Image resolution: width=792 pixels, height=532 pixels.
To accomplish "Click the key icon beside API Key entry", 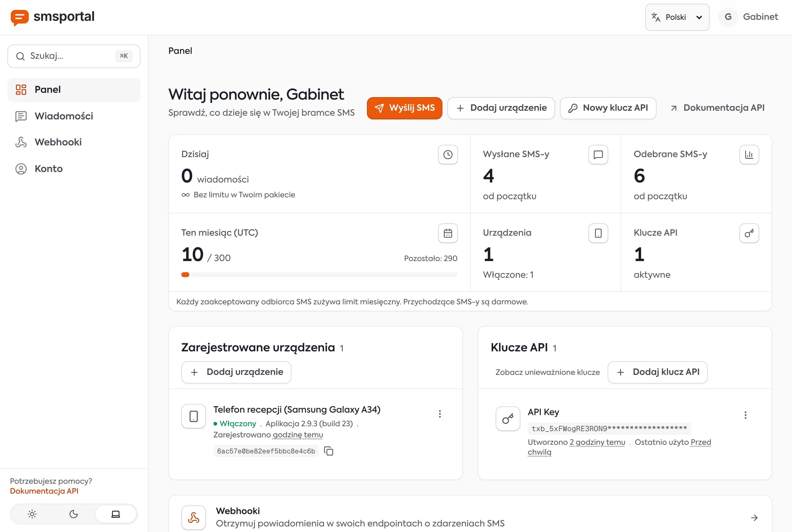I will point(508,419).
